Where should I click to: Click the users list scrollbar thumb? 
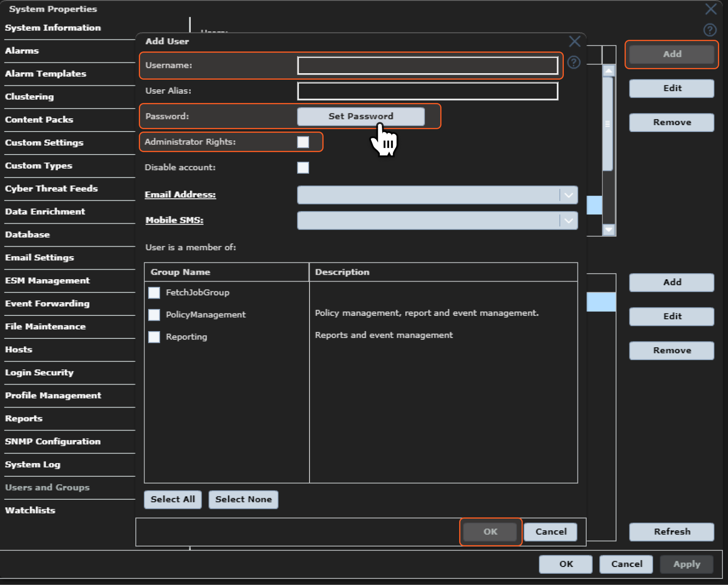608,124
